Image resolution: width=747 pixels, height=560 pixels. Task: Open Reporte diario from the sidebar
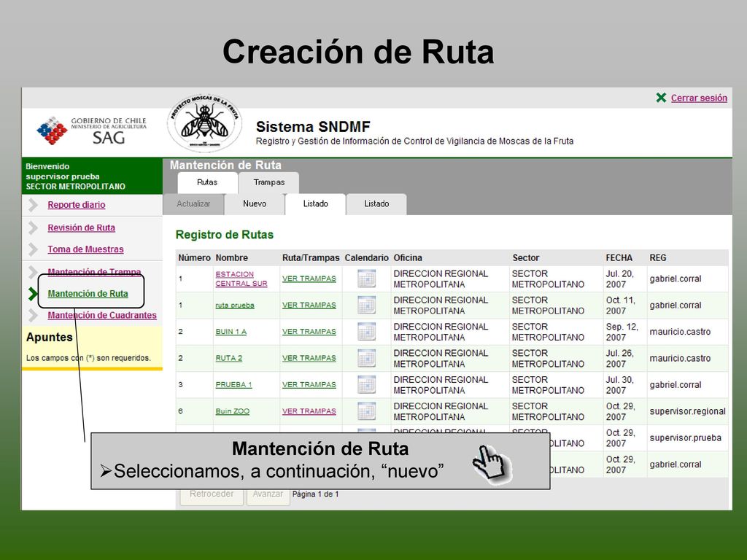(x=76, y=205)
